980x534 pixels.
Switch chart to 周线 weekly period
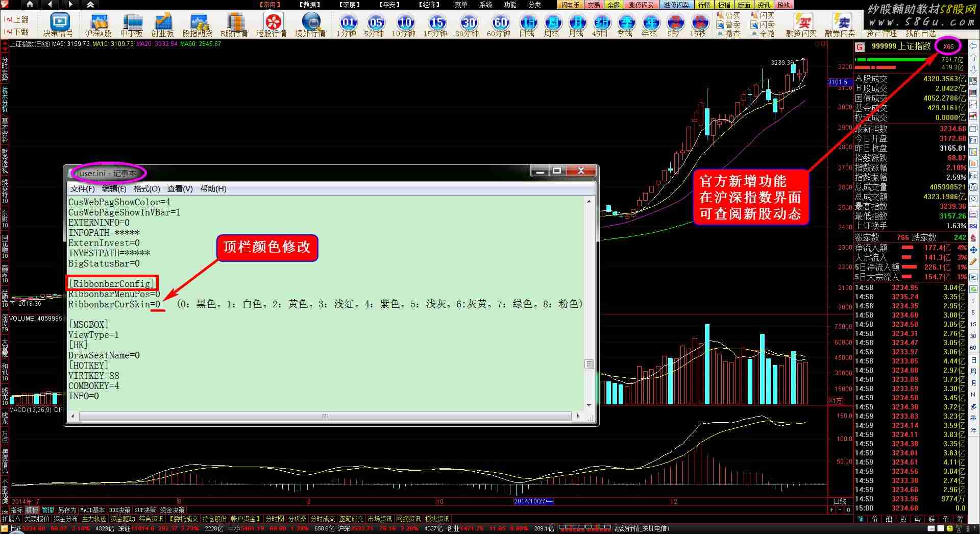552,25
